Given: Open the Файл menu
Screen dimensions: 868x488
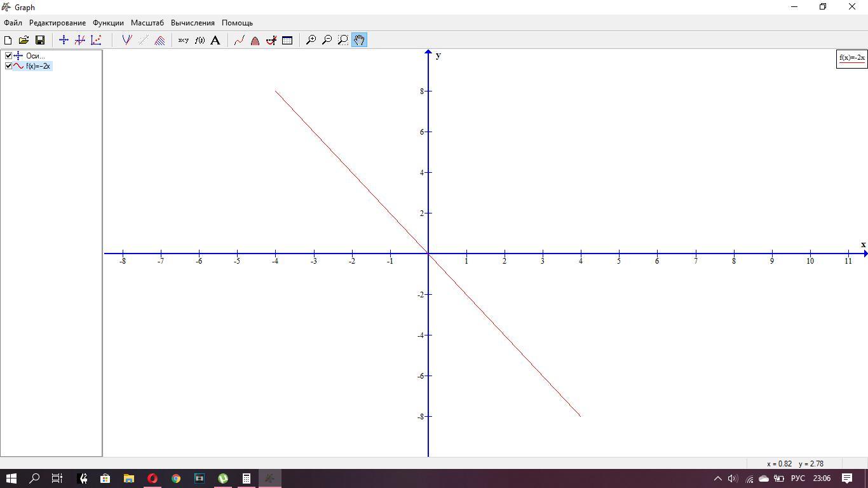Looking at the screenshot, I should pyautogui.click(x=13, y=23).
